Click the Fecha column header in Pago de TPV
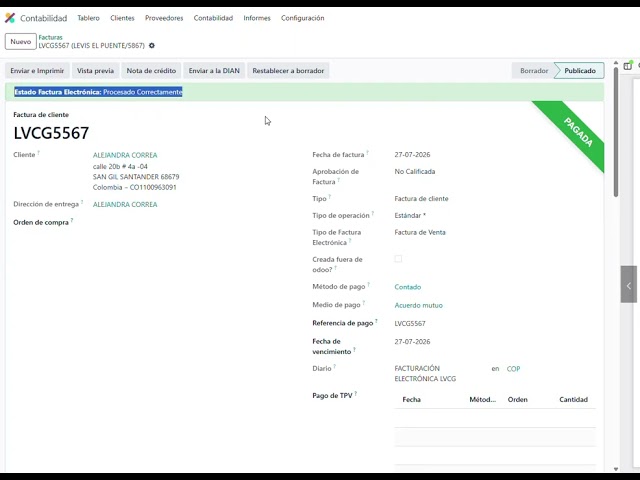The width and height of the screenshot is (640, 480). [x=411, y=400]
